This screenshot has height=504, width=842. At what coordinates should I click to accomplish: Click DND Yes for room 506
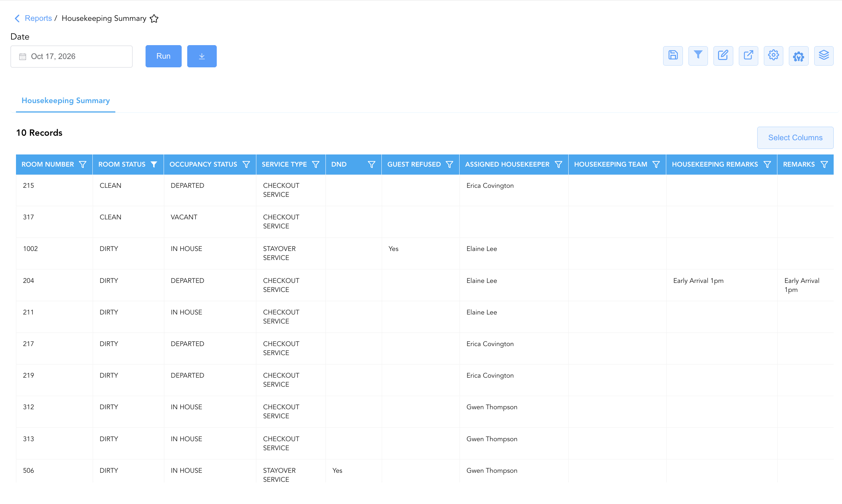coord(337,471)
